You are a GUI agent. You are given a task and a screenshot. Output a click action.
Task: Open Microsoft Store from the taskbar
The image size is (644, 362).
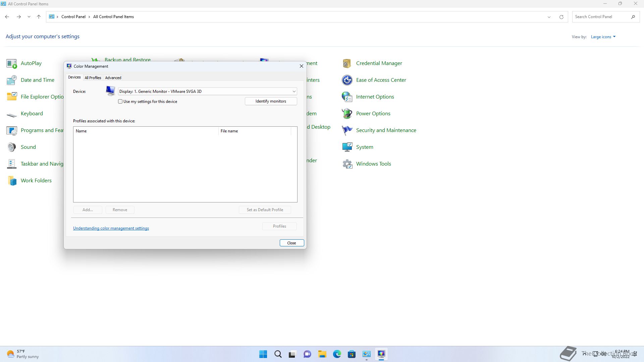(x=352, y=354)
